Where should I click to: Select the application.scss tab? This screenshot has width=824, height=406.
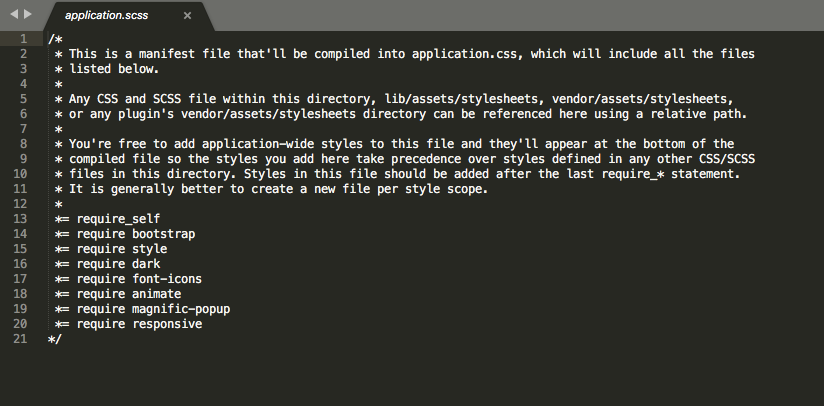point(112,16)
